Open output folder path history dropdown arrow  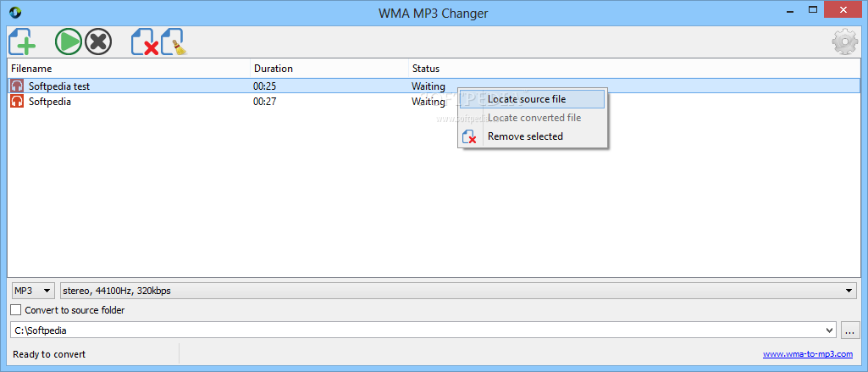829,330
